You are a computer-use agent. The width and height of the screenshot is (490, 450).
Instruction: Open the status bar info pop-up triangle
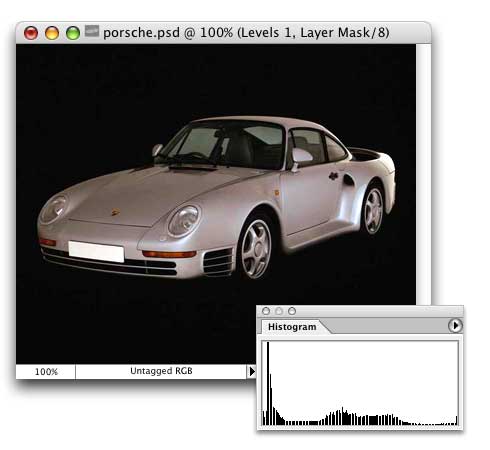coord(252,371)
